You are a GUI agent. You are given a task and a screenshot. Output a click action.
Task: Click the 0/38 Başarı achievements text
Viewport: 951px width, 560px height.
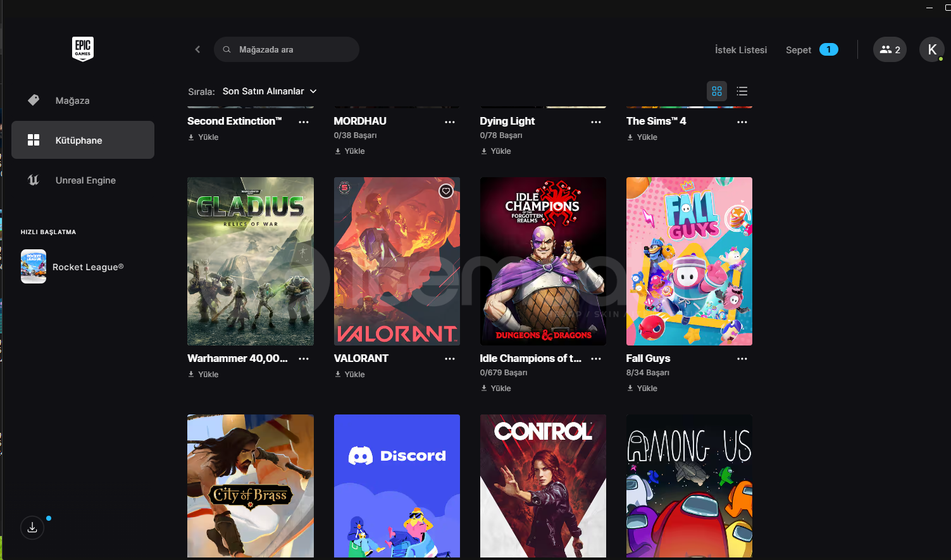coord(355,135)
